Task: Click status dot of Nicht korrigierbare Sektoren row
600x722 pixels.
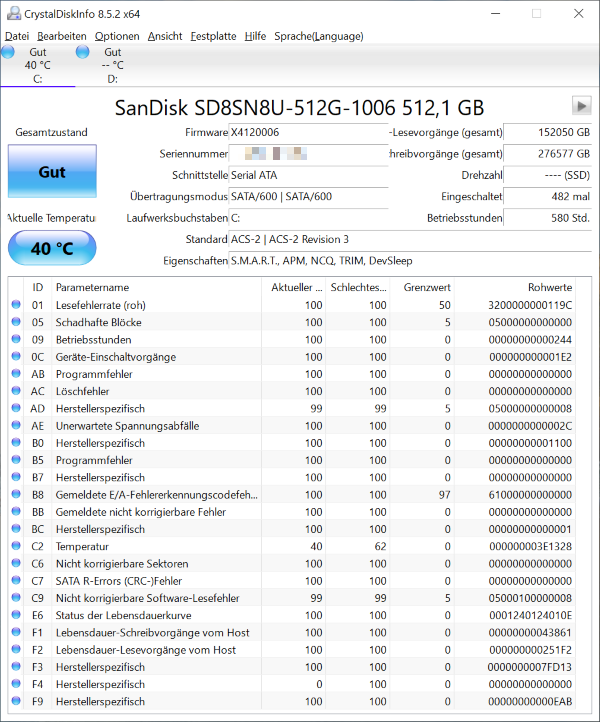Action: [16, 563]
